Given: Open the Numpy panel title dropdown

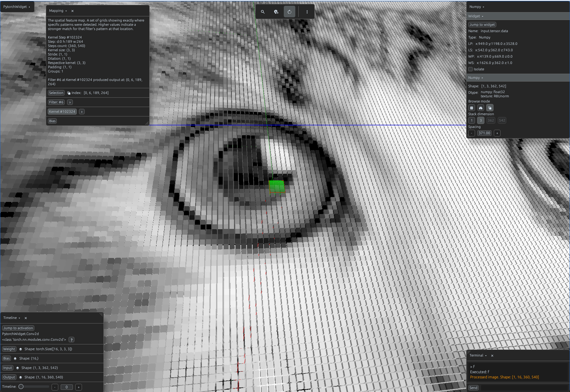Looking at the screenshot, I should [x=477, y=7].
